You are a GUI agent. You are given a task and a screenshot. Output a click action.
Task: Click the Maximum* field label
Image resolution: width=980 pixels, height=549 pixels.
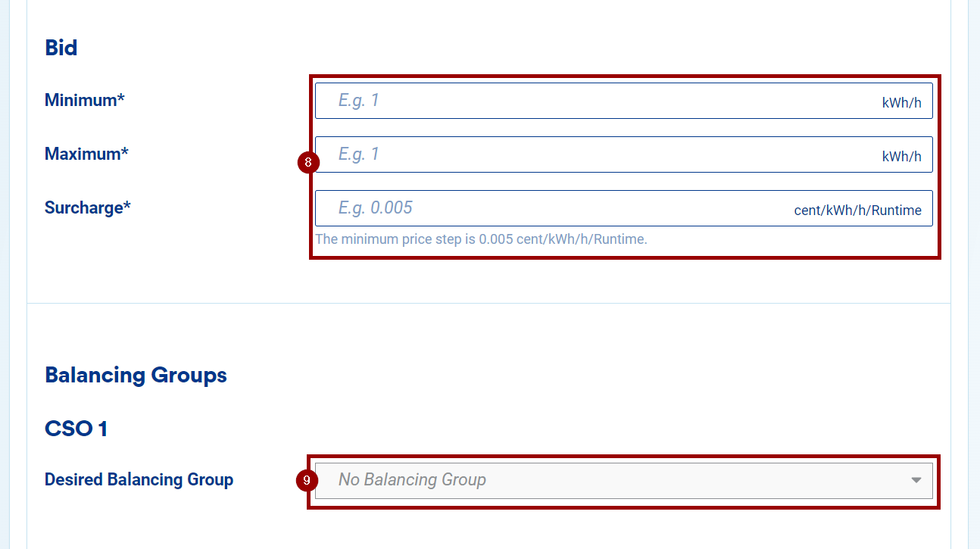[x=86, y=154]
